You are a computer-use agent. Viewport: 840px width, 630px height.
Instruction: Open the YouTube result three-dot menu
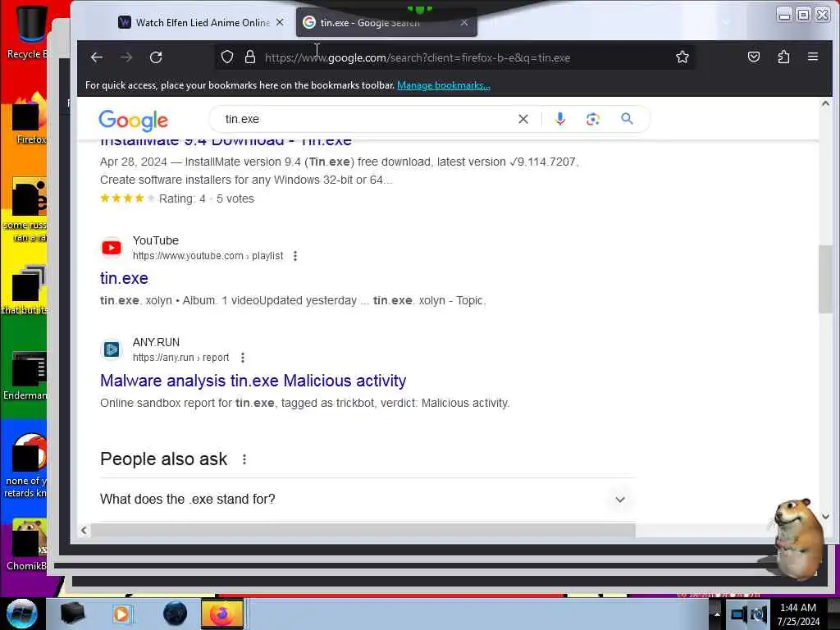click(x=295, y=256)
